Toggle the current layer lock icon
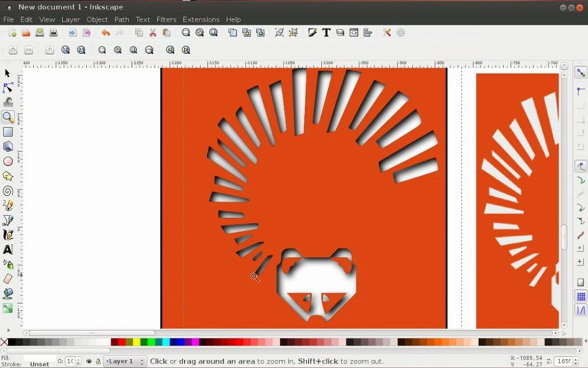The height and width of the screenshot is (368, 588). pos(98,361)
